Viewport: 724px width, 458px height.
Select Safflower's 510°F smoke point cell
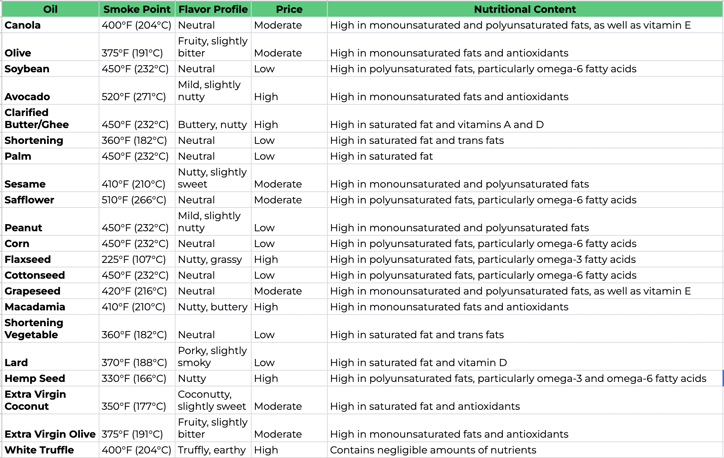[x=137, y=200]
